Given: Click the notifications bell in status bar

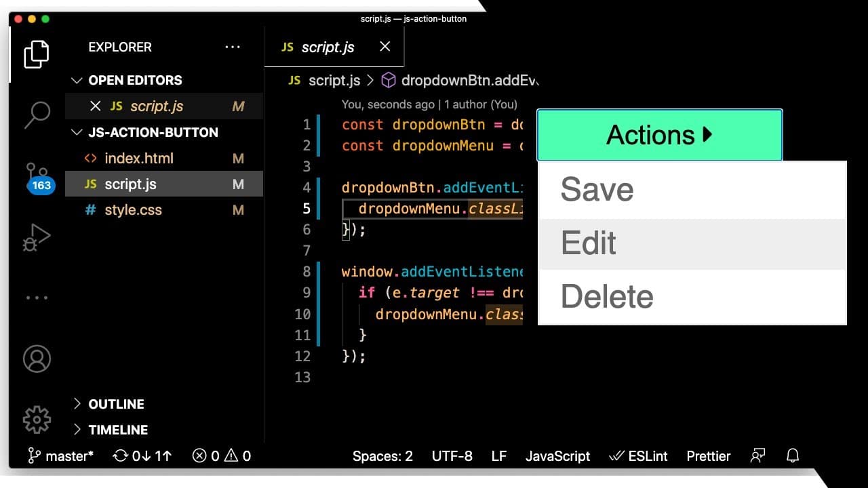Looking at the screenshot, I should click(792, 456).
